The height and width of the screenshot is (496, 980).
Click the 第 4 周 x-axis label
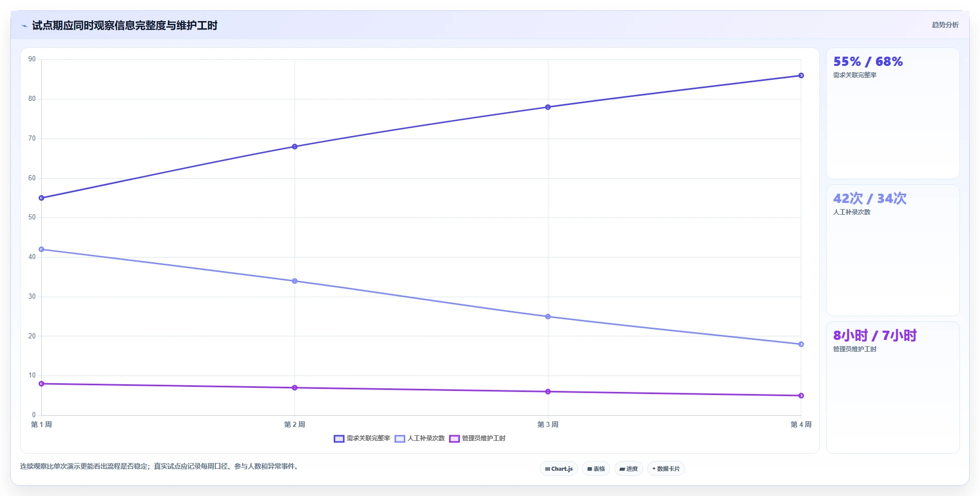801,424
